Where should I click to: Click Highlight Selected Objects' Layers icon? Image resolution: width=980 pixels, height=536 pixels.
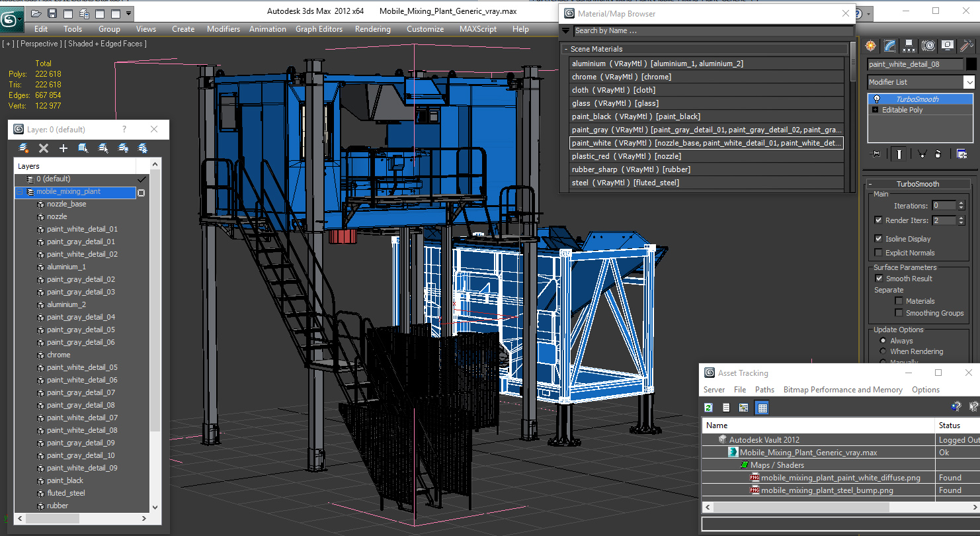tap(103, 148)
